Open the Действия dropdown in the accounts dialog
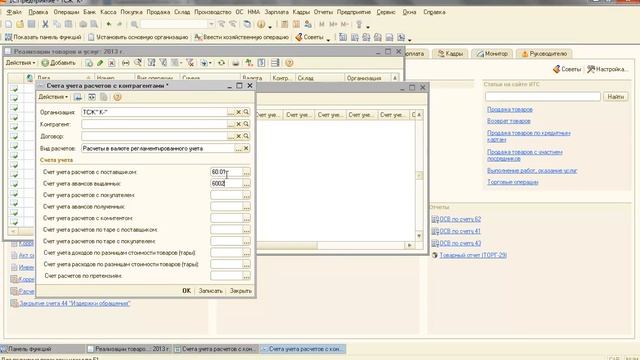 click(x=53, y=97)
